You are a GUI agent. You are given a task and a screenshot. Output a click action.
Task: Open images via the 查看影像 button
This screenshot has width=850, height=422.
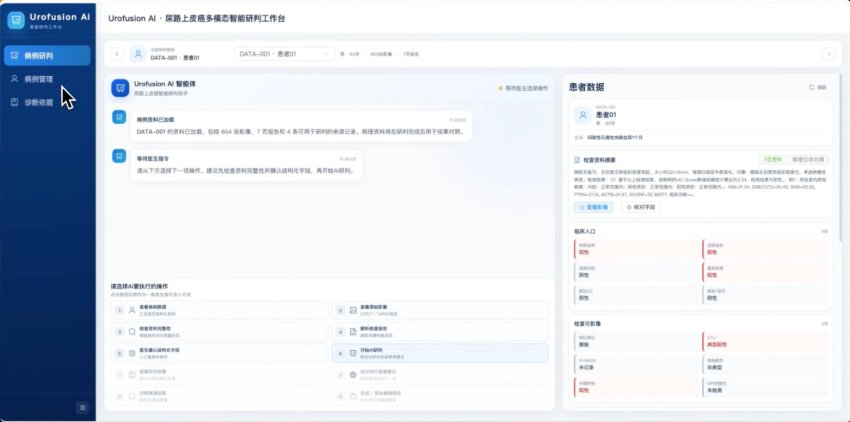[x=593, y=207]
